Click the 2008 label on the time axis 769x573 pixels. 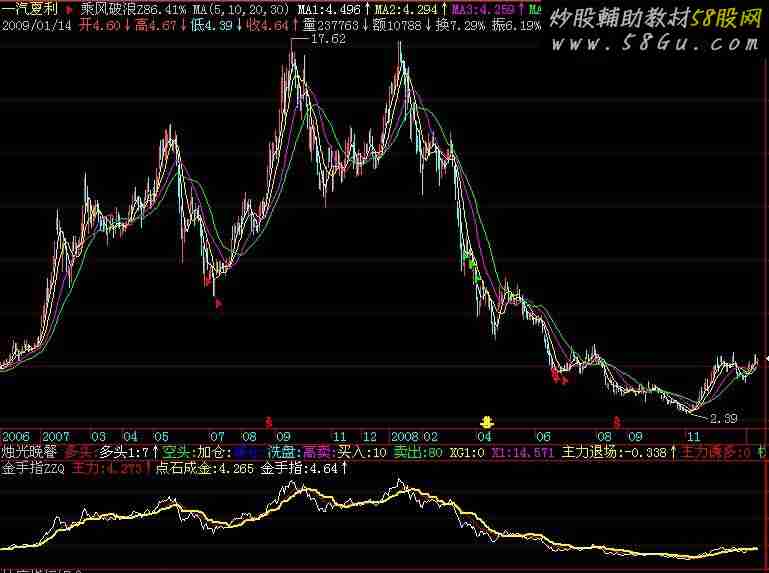405,437
